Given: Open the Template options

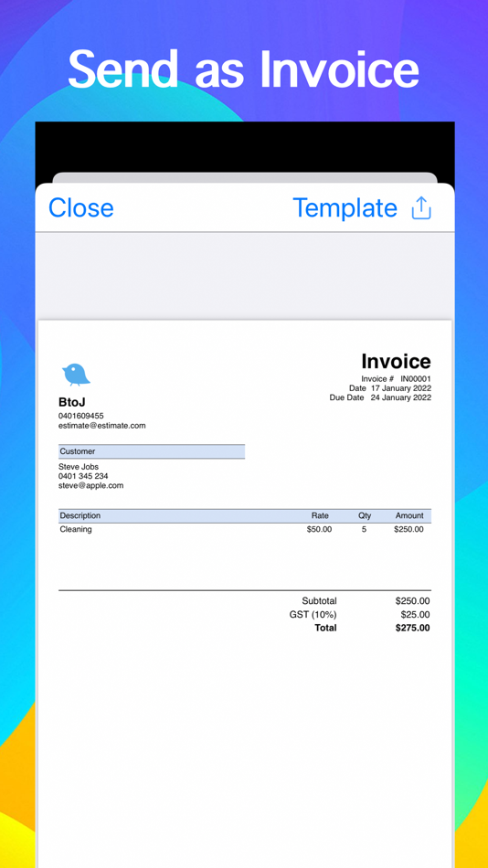Looking at the screenshot, I should 345,208.
